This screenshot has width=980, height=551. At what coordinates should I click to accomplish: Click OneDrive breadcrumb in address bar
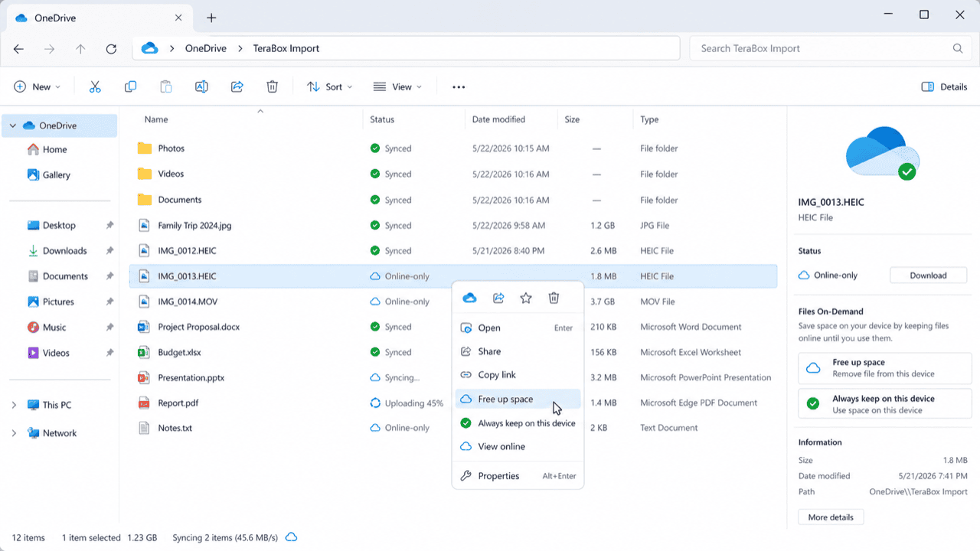206,48
